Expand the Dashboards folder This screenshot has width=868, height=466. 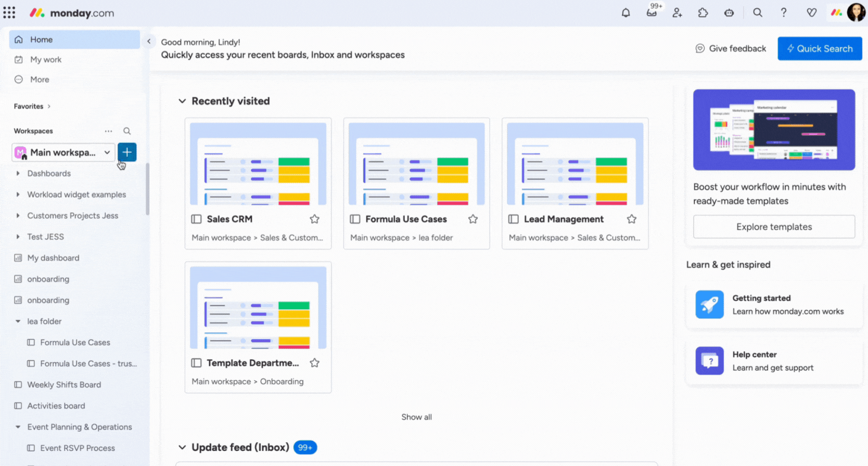pos(18,173)
